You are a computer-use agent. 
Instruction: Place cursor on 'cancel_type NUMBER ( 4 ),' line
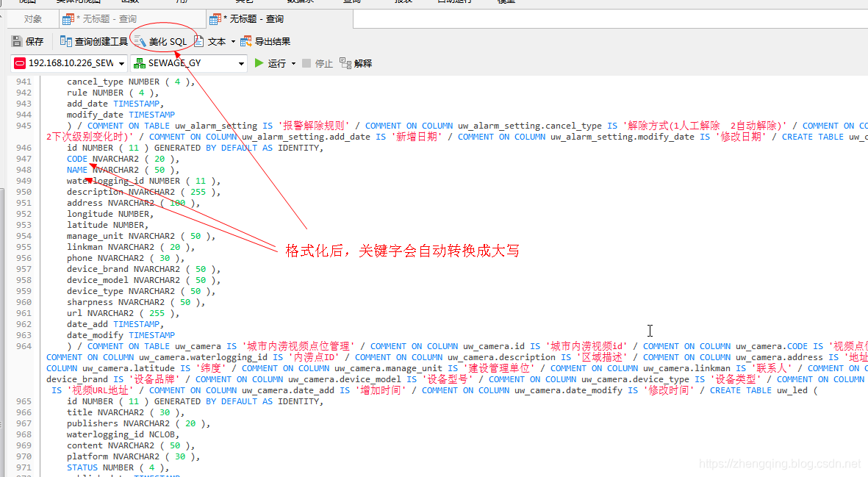132,82
